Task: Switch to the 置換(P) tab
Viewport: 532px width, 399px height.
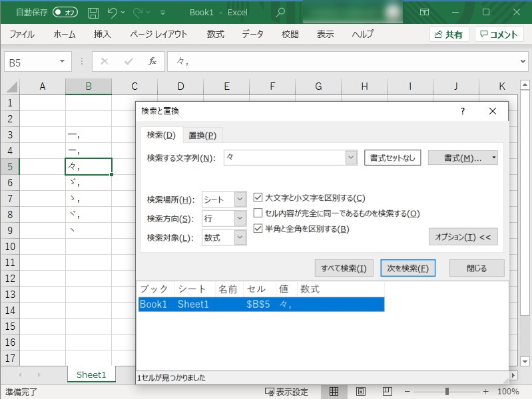Action: coord(202,136)
